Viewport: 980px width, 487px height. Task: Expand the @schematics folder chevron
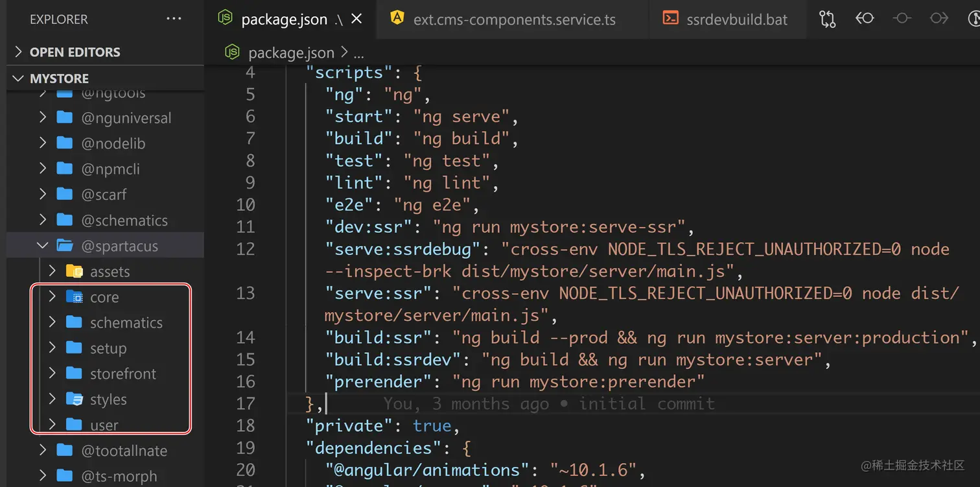[x=43, y=220]
